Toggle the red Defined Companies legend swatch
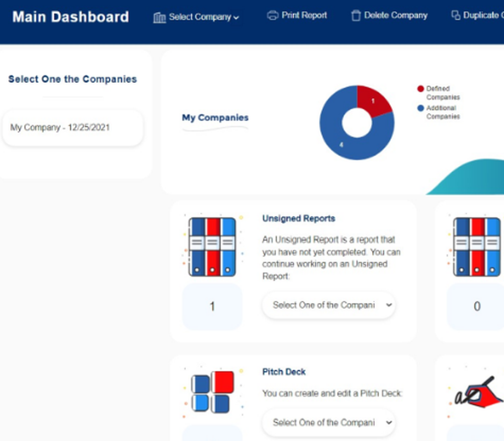 coord(420,89)
